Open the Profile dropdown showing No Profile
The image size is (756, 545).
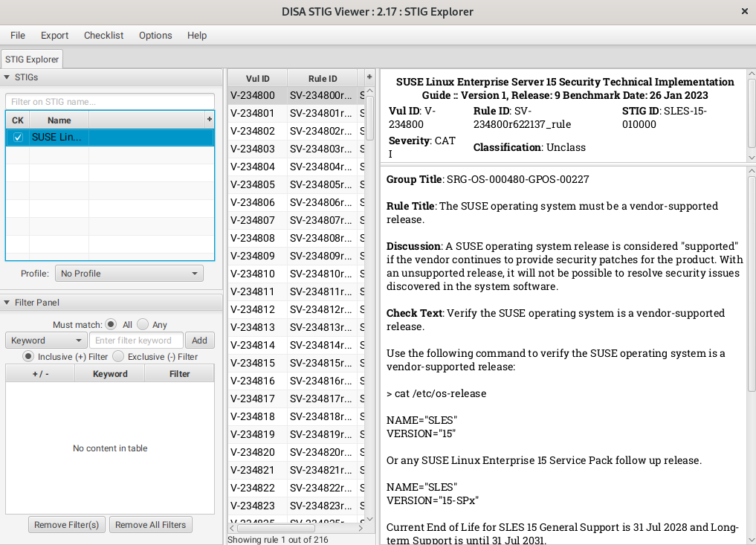tap(129, 274)
